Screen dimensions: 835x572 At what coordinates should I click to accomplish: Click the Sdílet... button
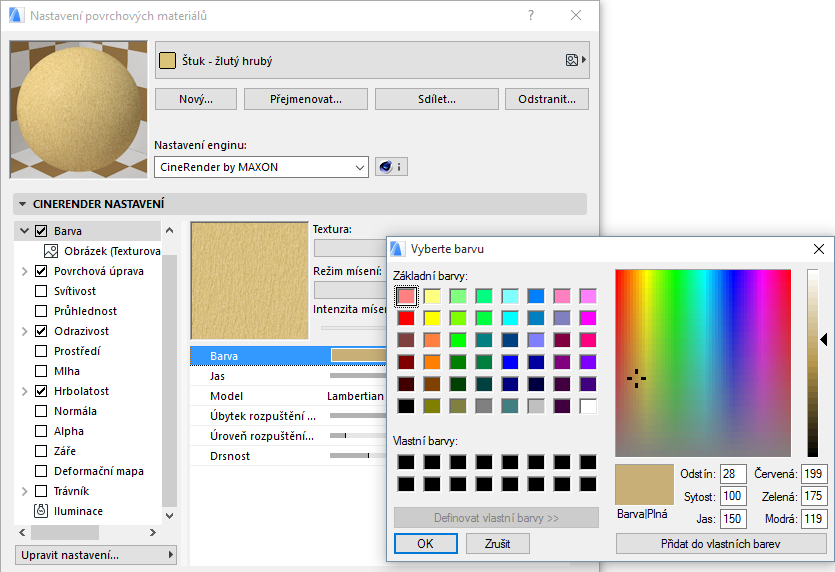click(437, 99)
